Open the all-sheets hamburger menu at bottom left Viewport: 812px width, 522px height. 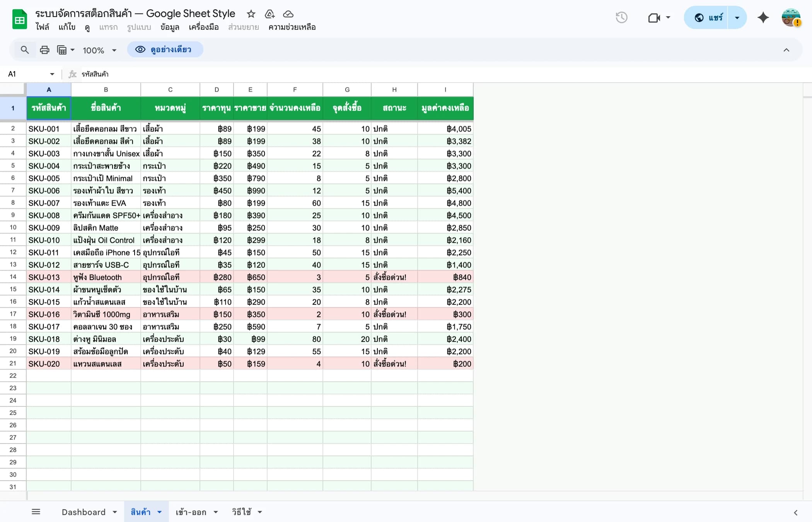(36, 511)
